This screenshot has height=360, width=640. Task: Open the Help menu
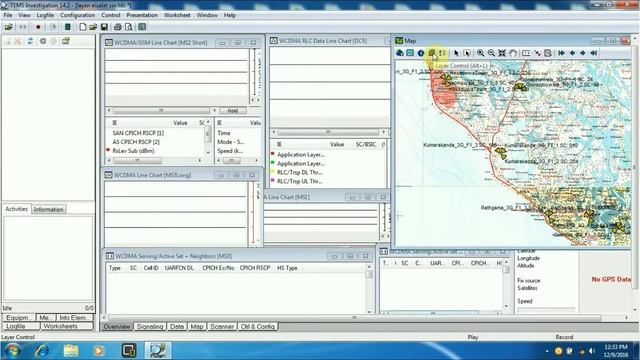click(230, 15)
